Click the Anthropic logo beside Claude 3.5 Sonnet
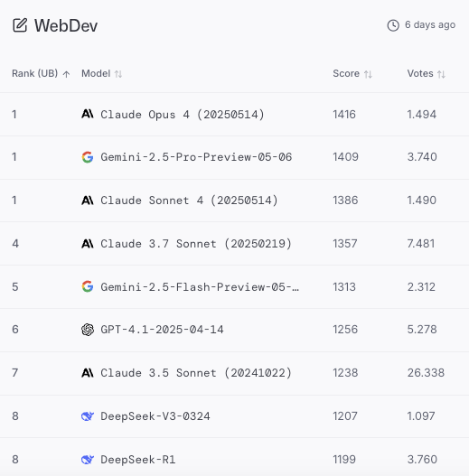The image size is (469, 476). 88,373
